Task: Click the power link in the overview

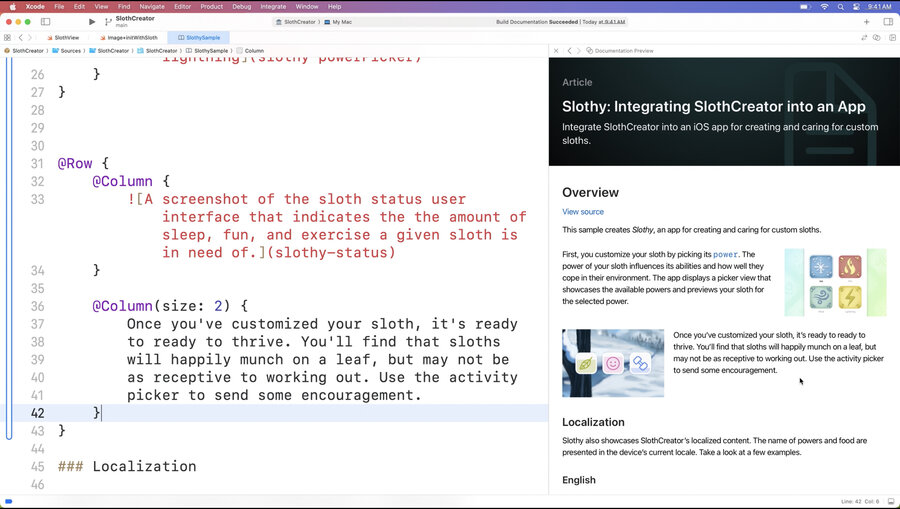Action: (726, 254)
